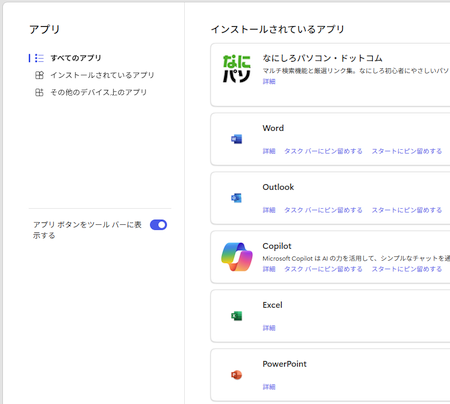Click マルチ検索機能 description text
Viewport: 450px width, 404px height.
point(356,71)
